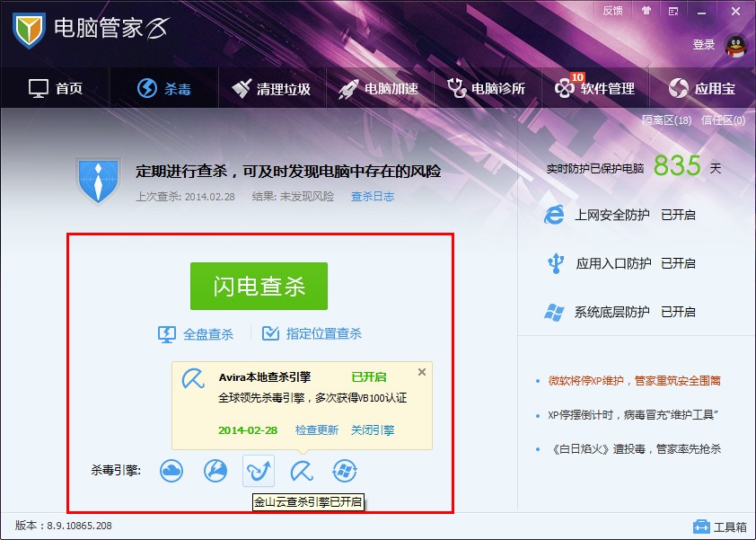
Task: Click the Tencent PC Manager shield logo
Action: 29,30
